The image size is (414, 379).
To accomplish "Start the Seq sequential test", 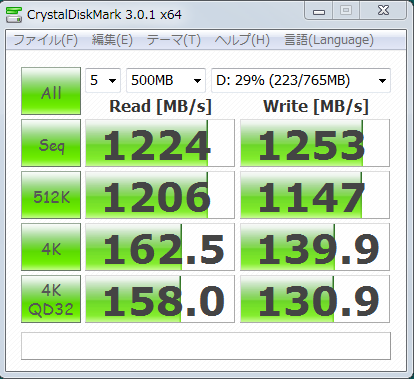I will tap(51, 143).
